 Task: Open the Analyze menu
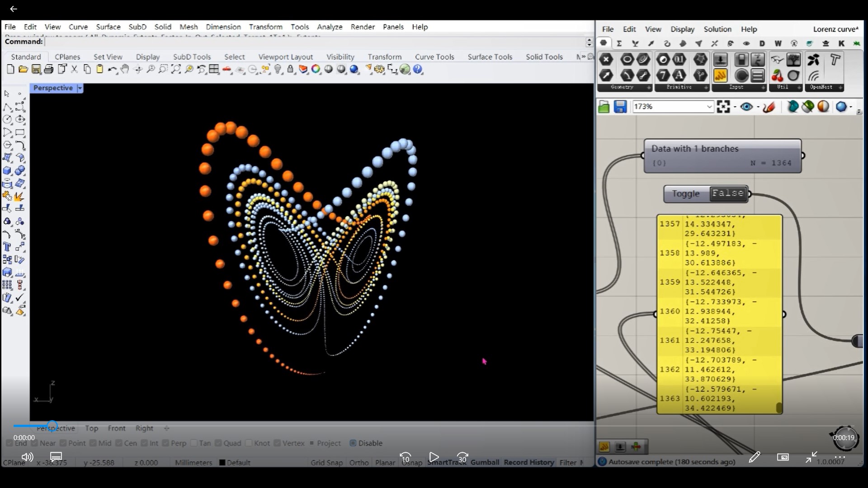(329, 27)
